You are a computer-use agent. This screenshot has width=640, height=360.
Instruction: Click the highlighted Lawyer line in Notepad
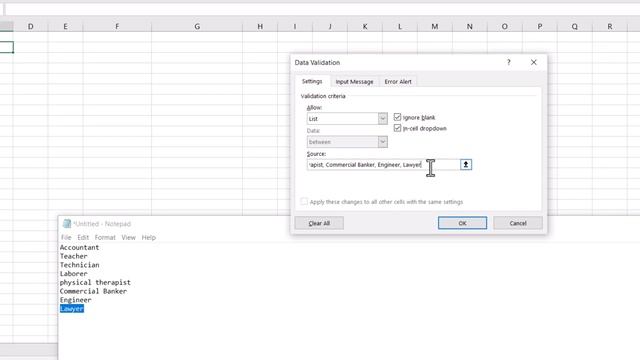pos(72,309)
